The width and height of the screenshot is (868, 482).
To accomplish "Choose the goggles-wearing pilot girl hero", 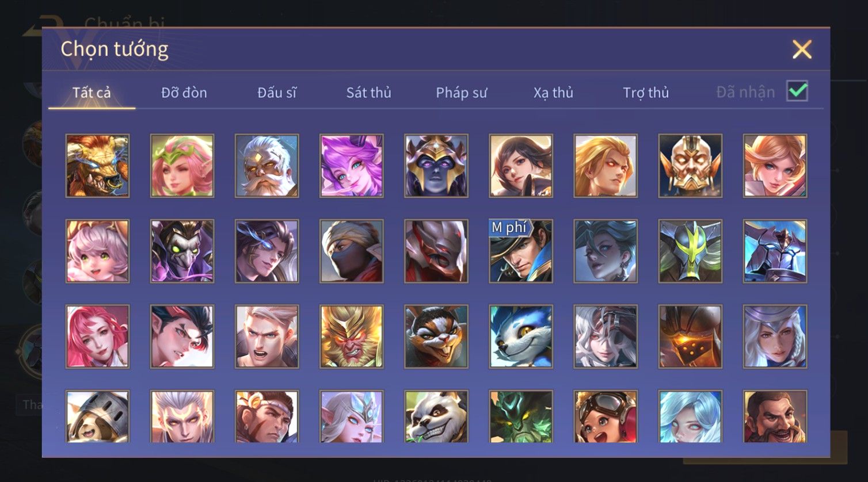I will [x=606, y=416].
